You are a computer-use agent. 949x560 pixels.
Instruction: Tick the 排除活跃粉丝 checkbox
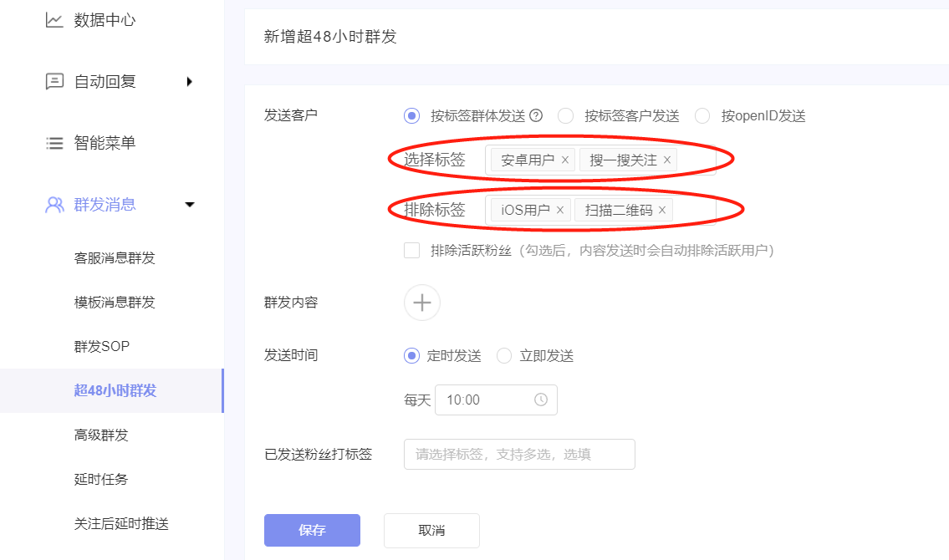point(411,251)
